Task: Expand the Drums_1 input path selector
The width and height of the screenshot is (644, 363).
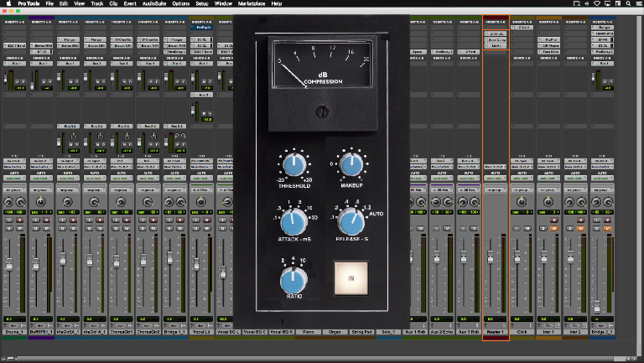Action: pos(13,159)
